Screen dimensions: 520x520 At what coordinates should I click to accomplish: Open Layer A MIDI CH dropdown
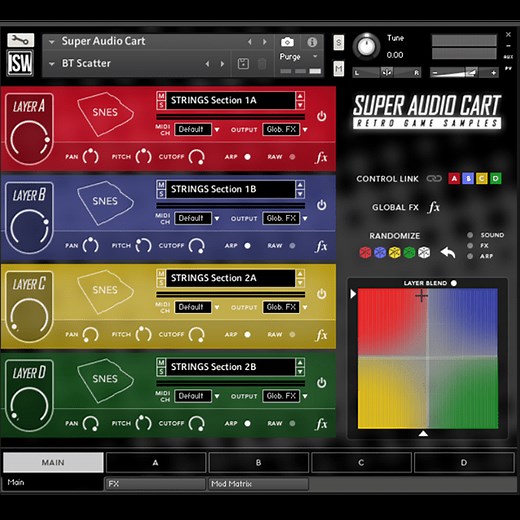197,129
